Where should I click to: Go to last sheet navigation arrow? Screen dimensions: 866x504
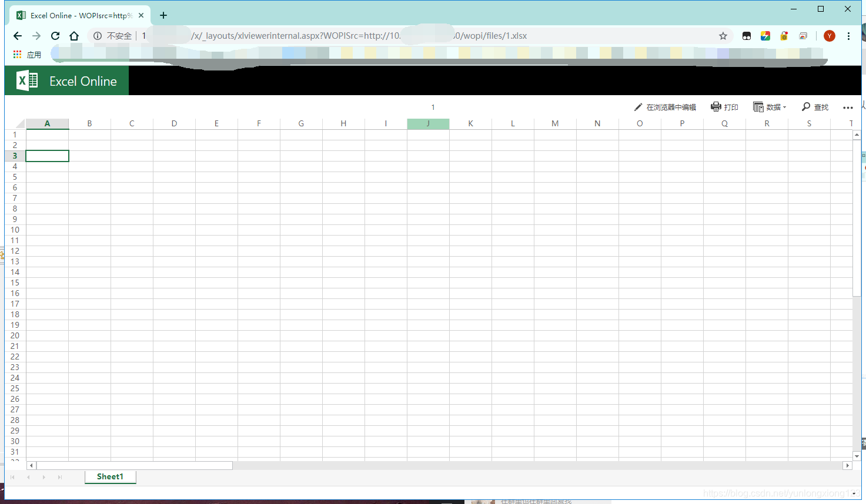[x=60, y=477]
